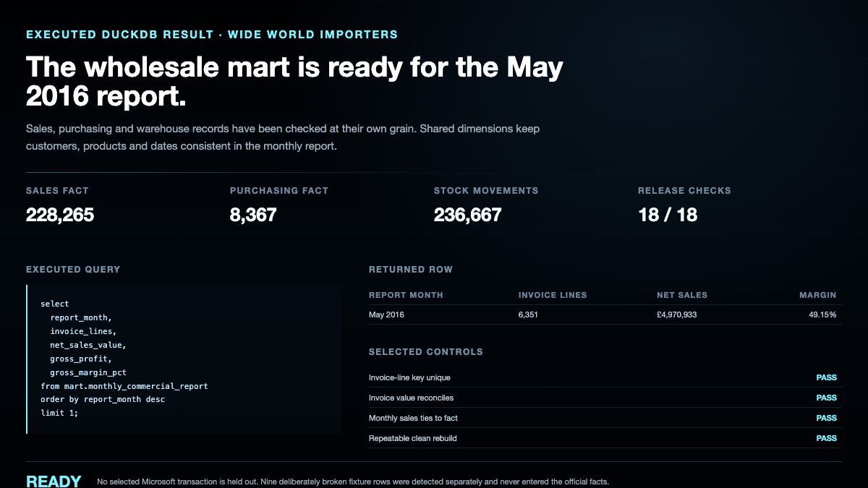Click the MARGIN column header
The width and height of the screenshot is (868, 488).
817,295
